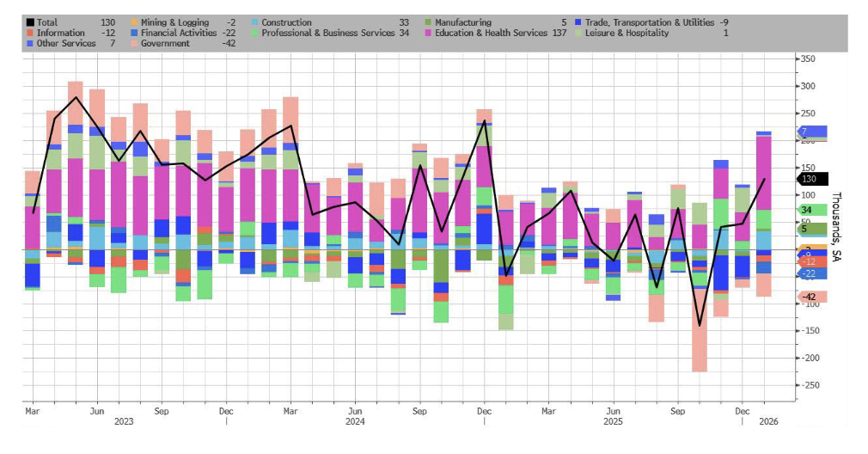868x454 pixels.
Task: Select the Mining & Logging legend label
Action: 175,22
